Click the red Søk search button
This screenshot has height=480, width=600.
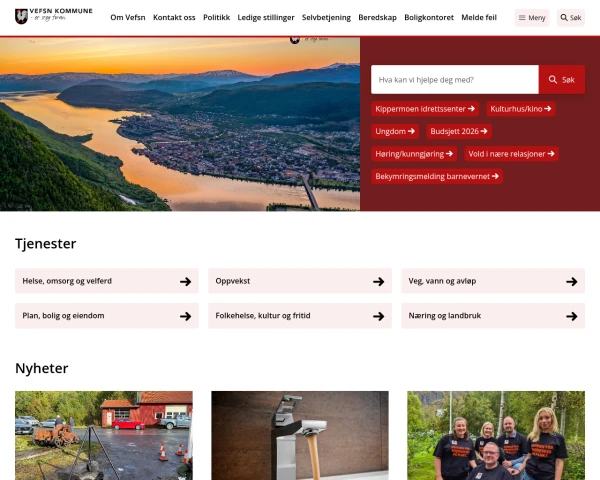point(562,80)
